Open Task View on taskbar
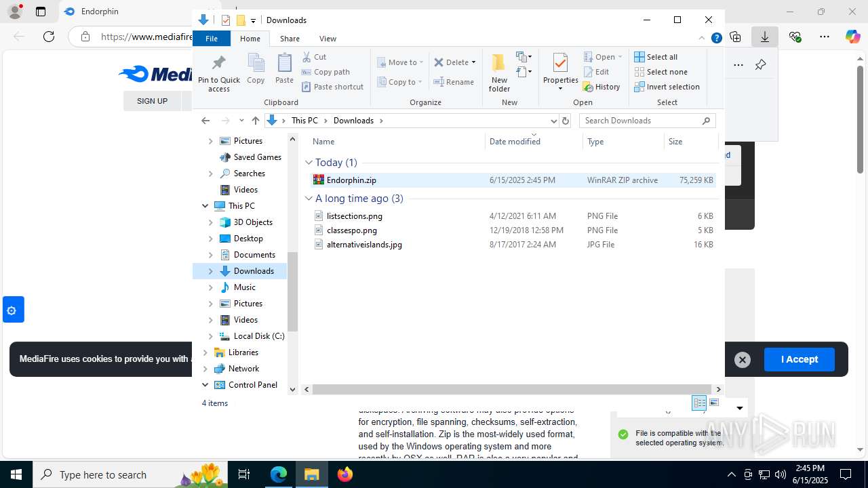The height and width of the screenshot is (488, 868). (244, 474)
